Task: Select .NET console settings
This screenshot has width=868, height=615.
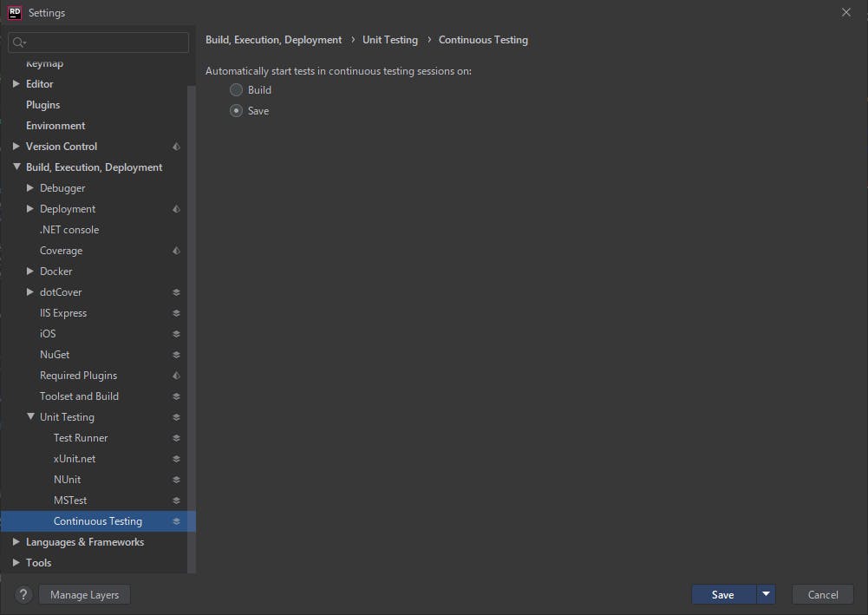Action: coord(69,230)
